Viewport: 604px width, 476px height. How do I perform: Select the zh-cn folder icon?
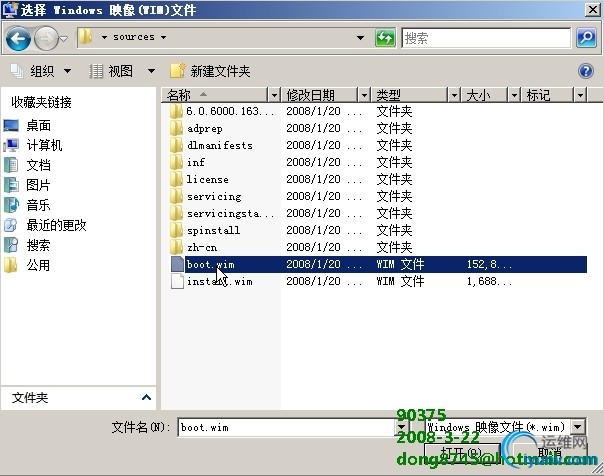pyautogui.click(x=177, y=247)
